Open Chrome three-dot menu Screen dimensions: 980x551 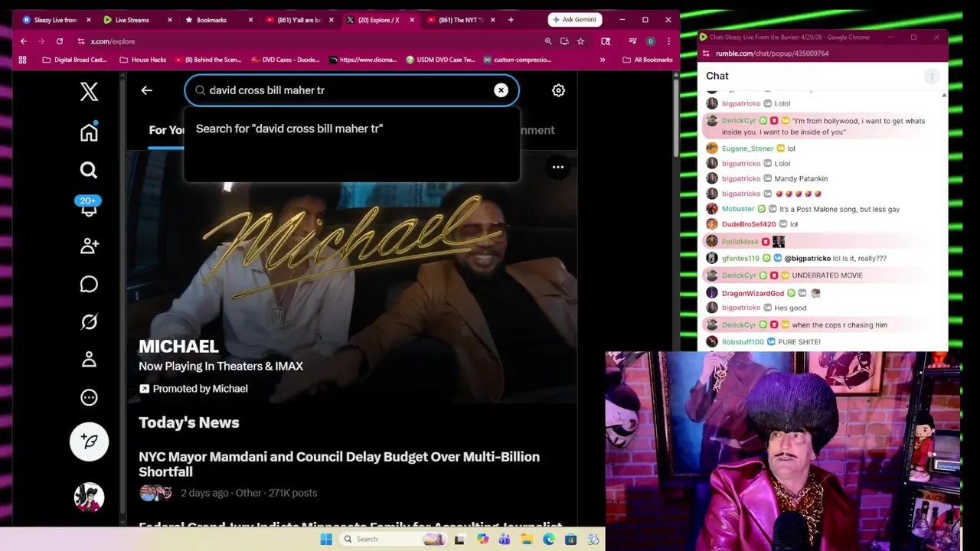coord(668,41)
